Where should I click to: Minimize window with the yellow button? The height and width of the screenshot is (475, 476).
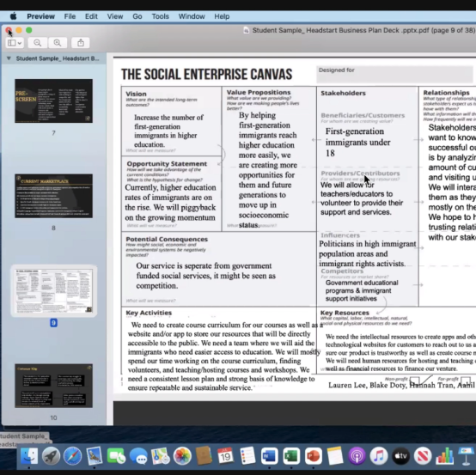point(19,30)
